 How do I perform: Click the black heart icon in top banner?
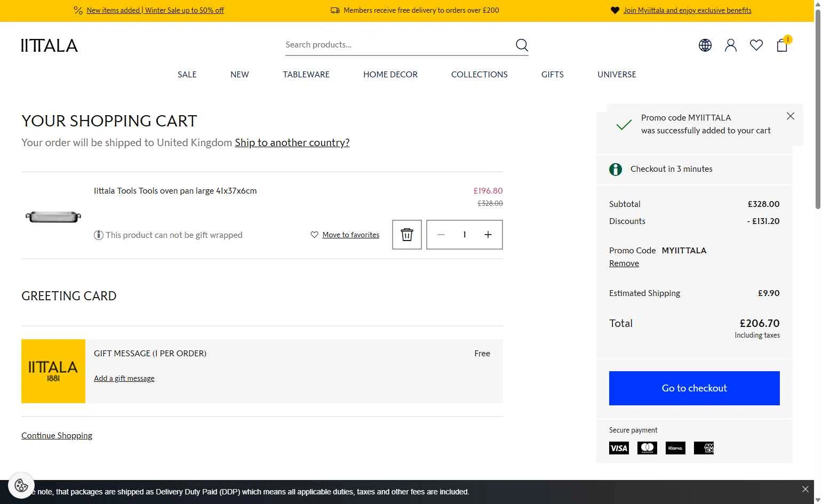(615, 10)
